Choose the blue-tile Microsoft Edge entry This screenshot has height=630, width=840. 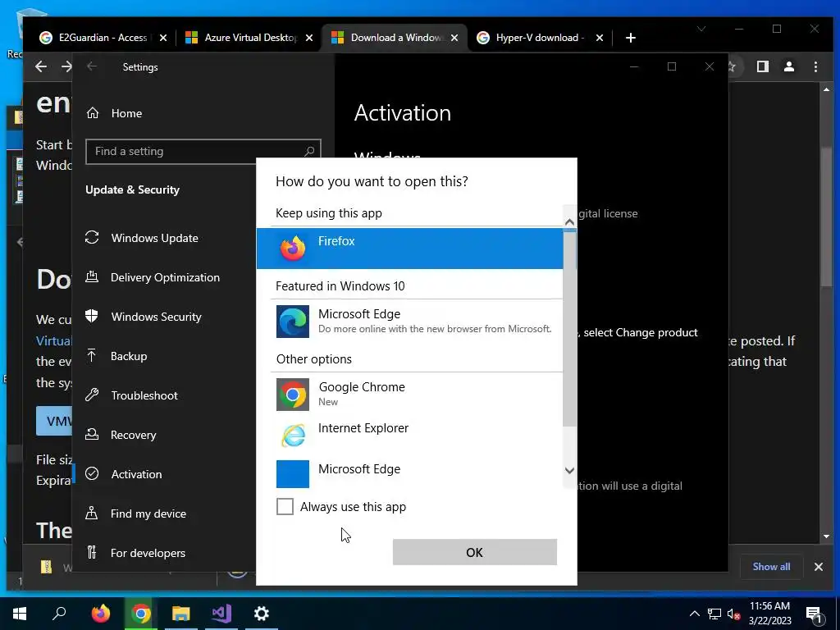[417, 473]
